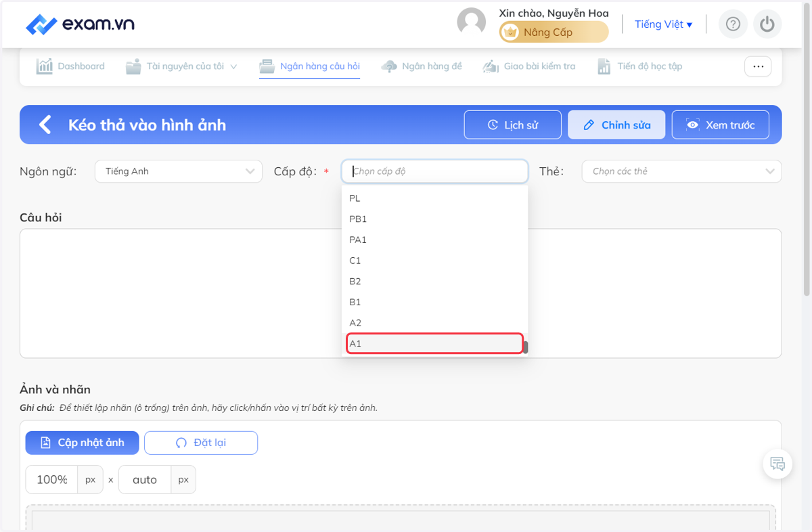The width and height of the screenshot is (812, 532).
Task: Click the 100% width input field
Action: click(51, 479)
